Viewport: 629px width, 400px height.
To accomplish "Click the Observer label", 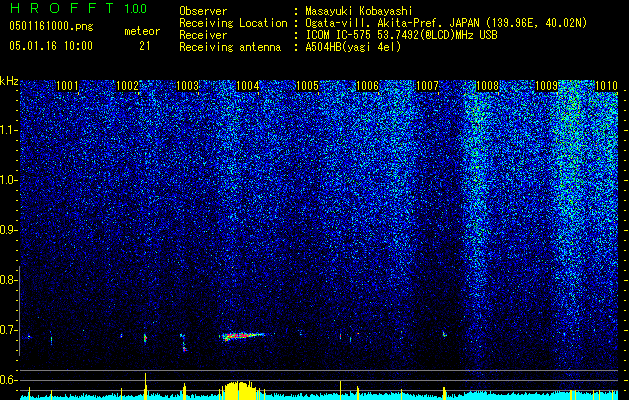I will (x=203, y=11).
